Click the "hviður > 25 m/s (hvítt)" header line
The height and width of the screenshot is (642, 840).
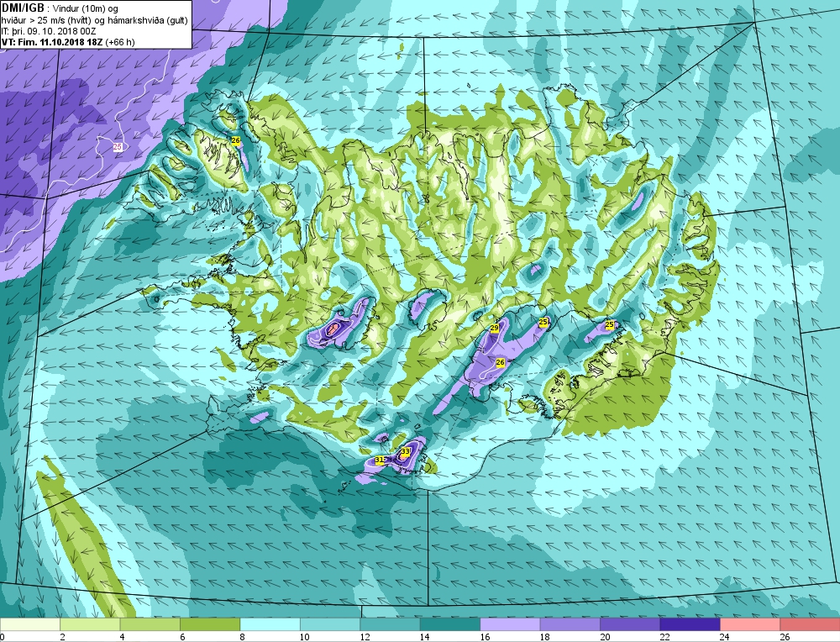pos(45,20)
